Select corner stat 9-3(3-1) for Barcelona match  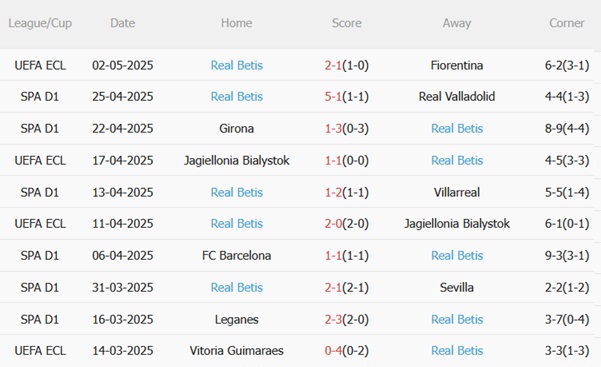tap(567, 255)
